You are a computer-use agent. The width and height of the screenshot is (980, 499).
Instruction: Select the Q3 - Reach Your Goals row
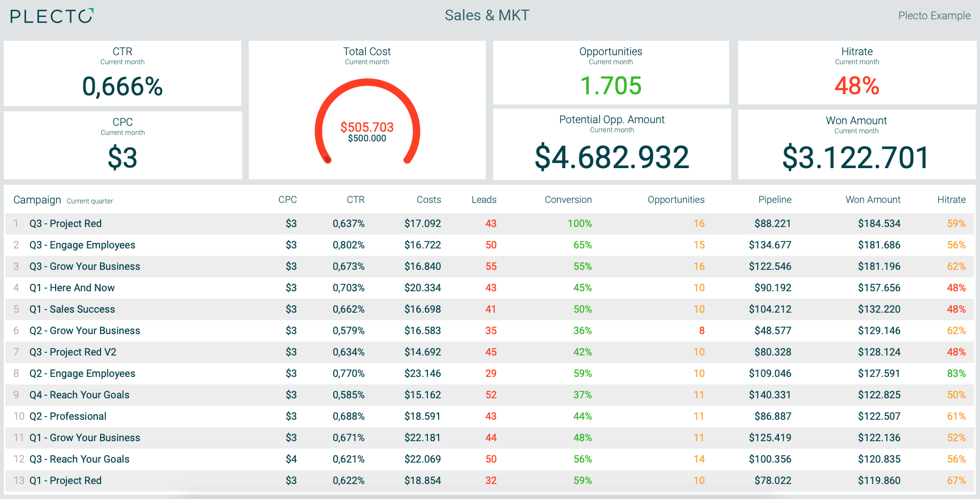(x=489, y=459)
